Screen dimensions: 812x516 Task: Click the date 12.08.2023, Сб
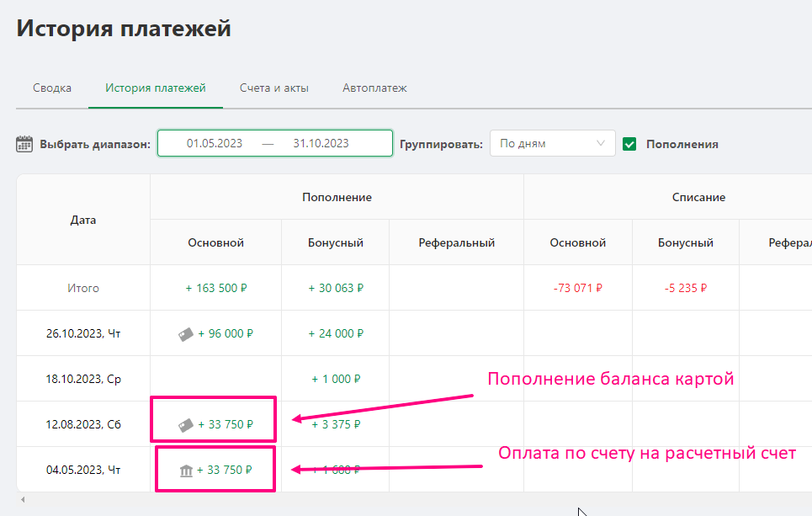(x=83, y=425)
